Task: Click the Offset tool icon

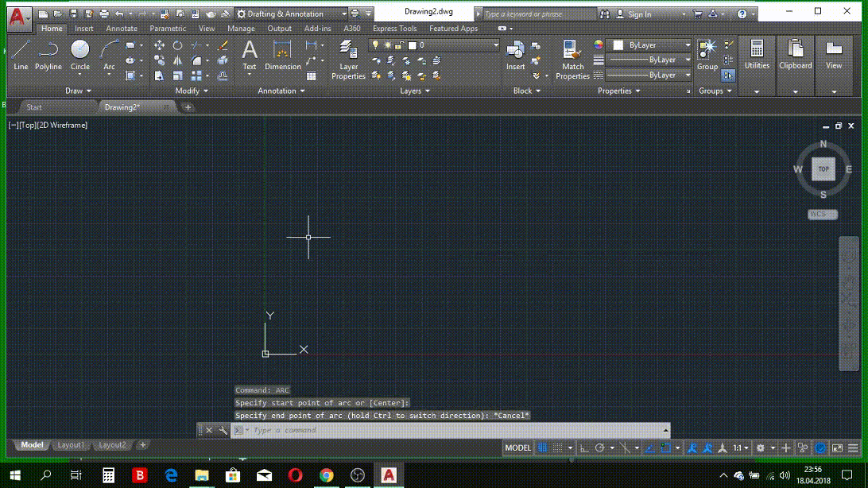Action: 223,76
